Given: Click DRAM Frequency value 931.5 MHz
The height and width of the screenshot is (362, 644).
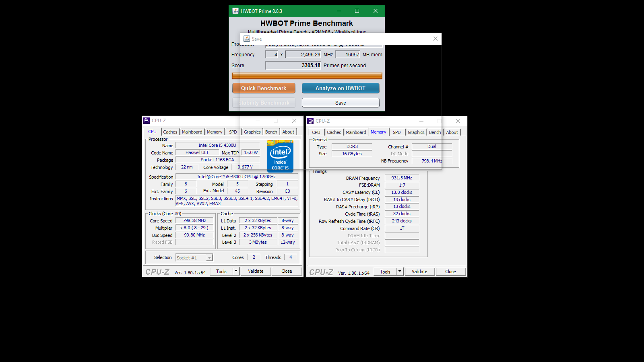Looking at the screenshot, I should [x=402, y=178].
